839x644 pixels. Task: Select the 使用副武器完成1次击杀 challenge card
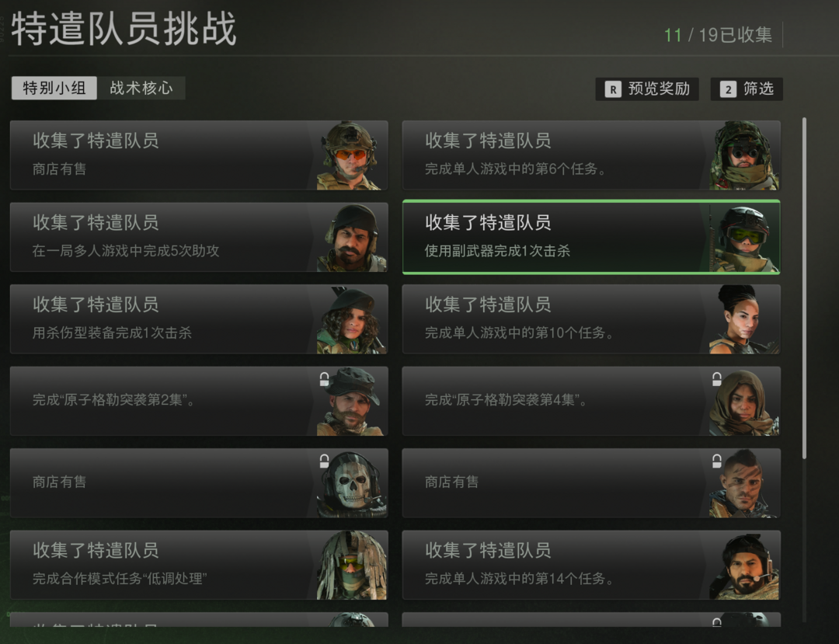point(591,237)
